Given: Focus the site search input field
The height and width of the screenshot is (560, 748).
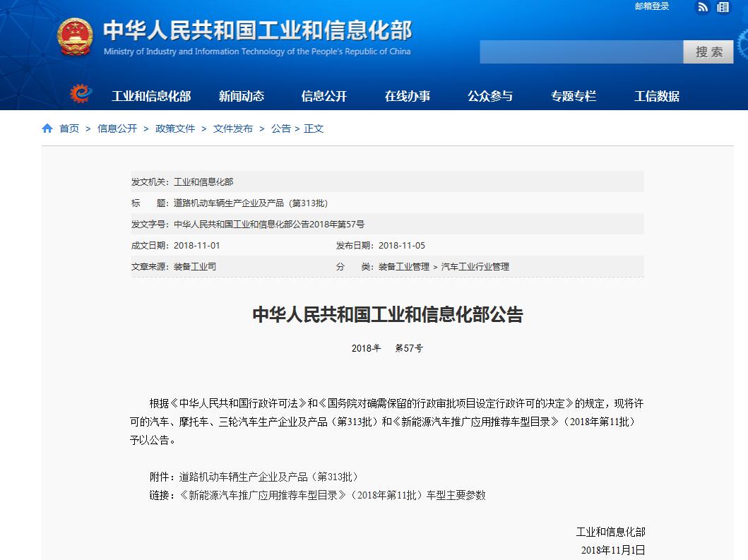Looking at the screenshot, I should pos(581,52).
